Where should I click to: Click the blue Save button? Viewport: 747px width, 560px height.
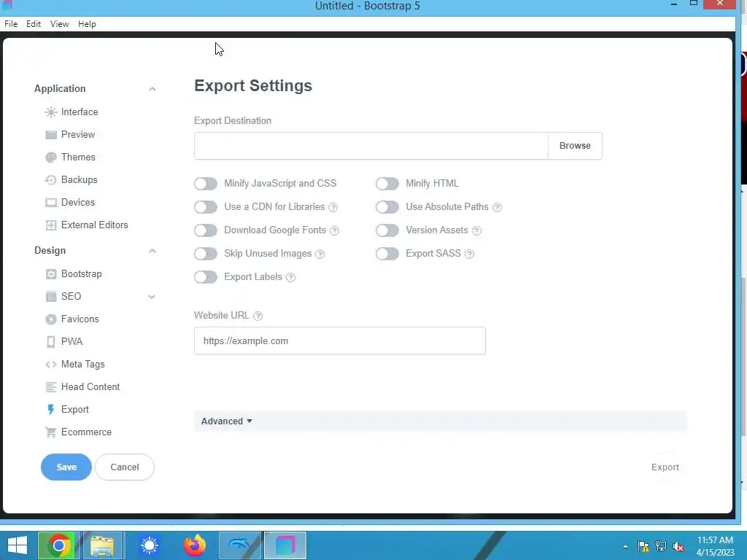[66, 467]
